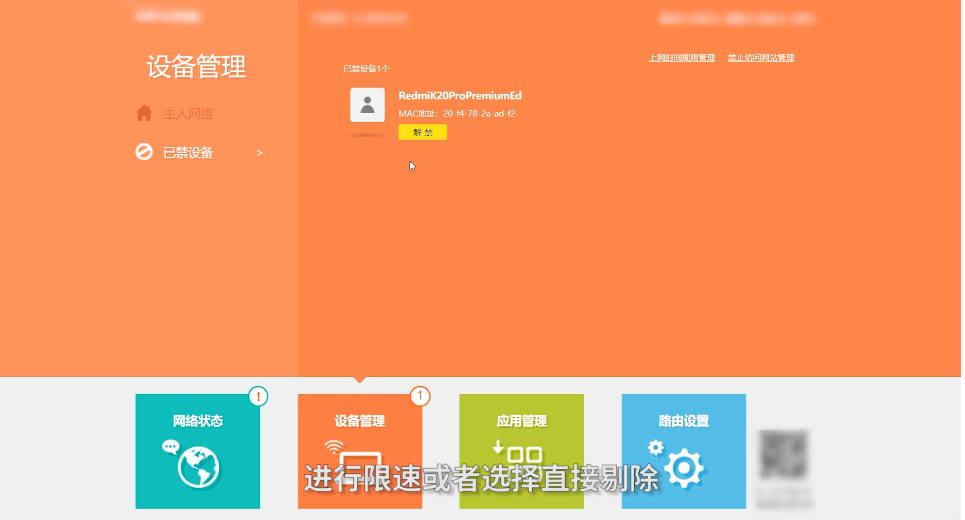Image resolution: width=965 pixels, height=520 pixels.
Task: Click the 路由设置 tile label
Action: [683, 421]
